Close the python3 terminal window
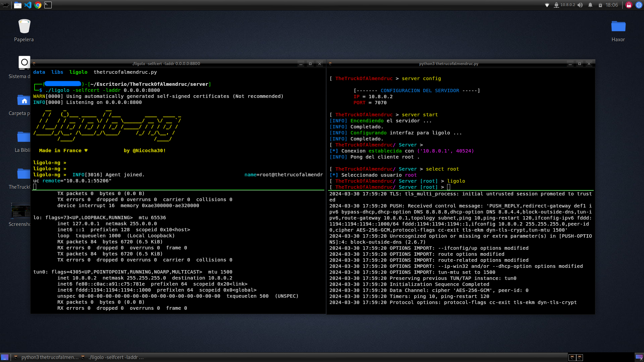The height and width of the screenshot is (362, 644). (x=589, y=64)
